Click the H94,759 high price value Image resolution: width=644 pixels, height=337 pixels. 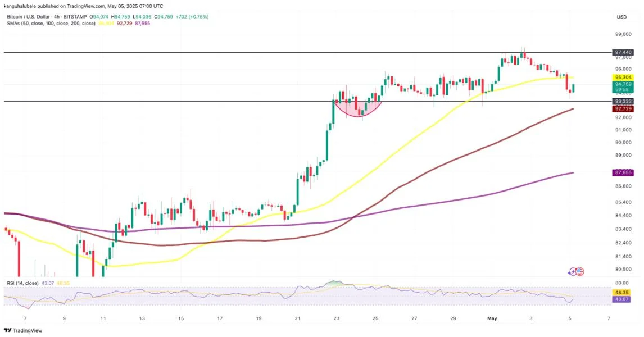tap(121, 17)
